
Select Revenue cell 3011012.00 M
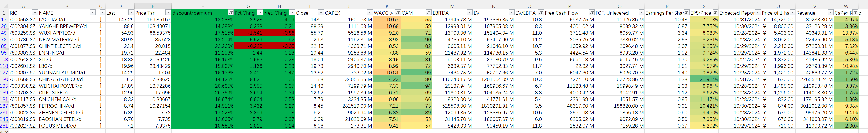[x=814, y=106]
